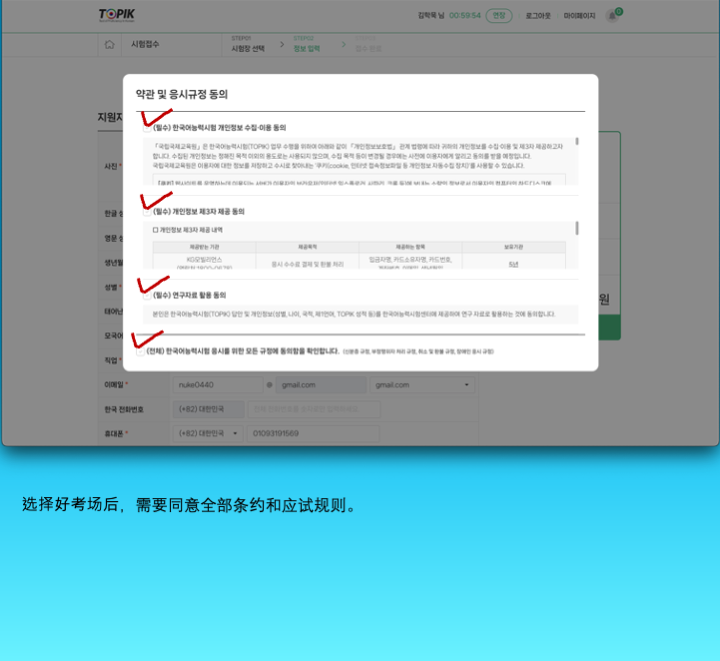This screenshot has height=661, width=720.
Task: Check research data usage consent box
Action: [x=147, y=296]
